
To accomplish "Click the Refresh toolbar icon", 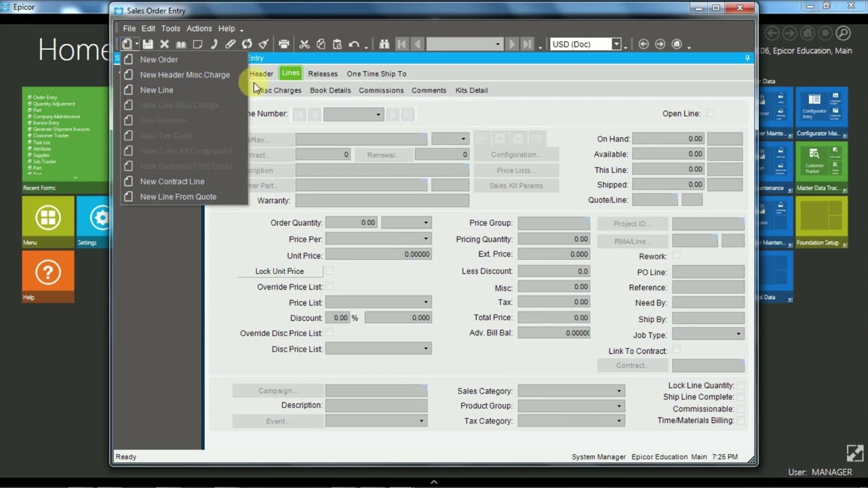I will click(247, 44).
